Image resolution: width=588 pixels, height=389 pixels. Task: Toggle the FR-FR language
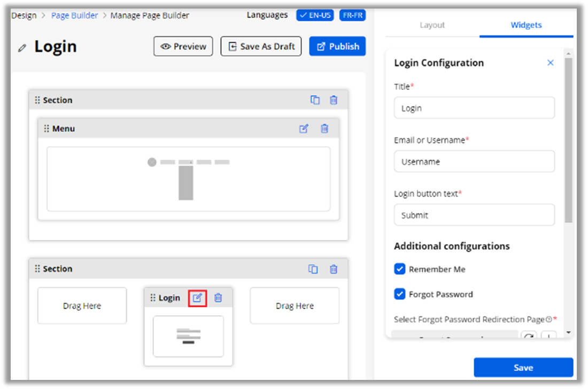[x=353, y=15]
